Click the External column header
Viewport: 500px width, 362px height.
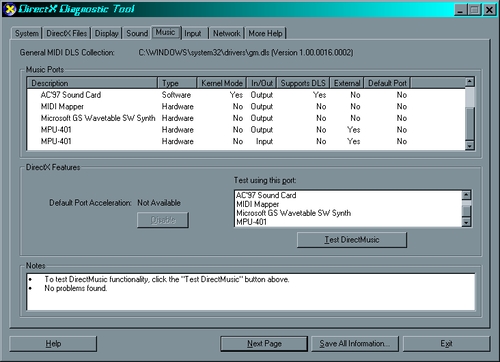coord(347,83)
